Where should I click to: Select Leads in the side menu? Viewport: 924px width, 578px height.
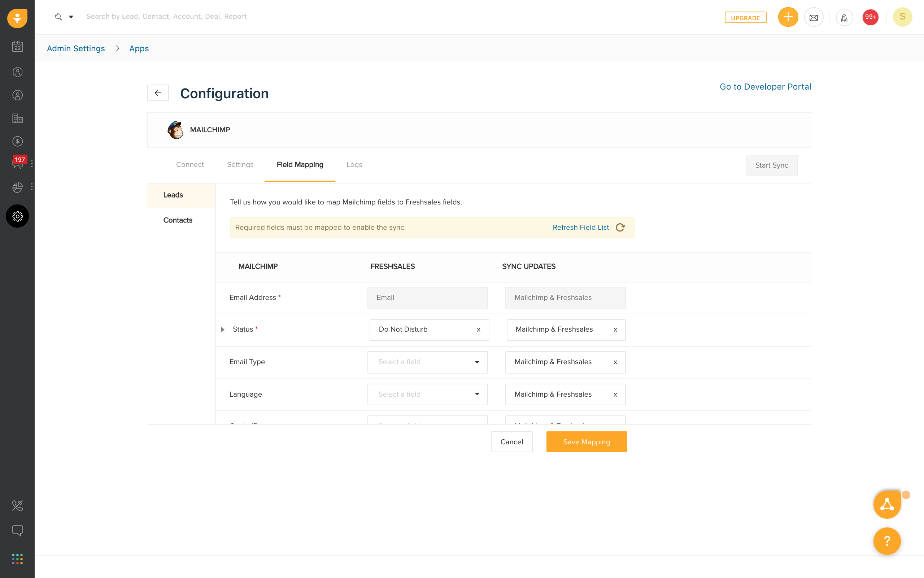(x=181, y=195)
